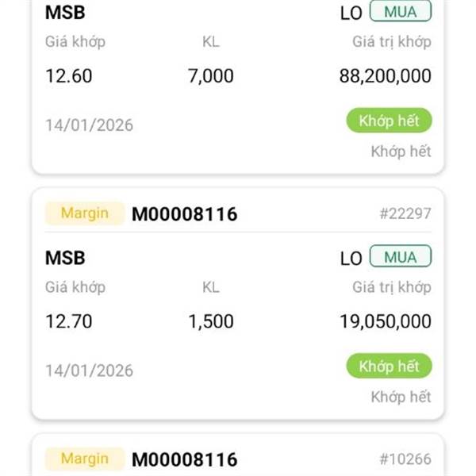The height and width of the screenshot is (476, 476).
Task: Tap green Khớp hết badge for 19,050,000 order
Action: pos(389,366)
